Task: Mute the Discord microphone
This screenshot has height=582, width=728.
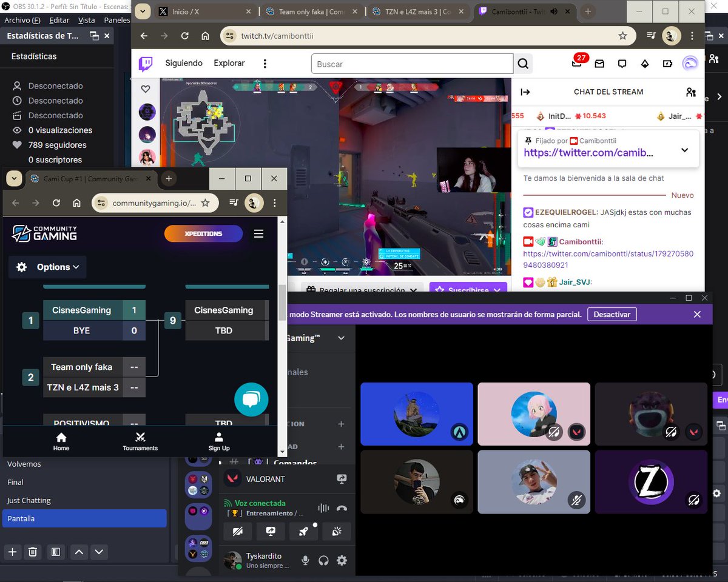Action: 306,560
